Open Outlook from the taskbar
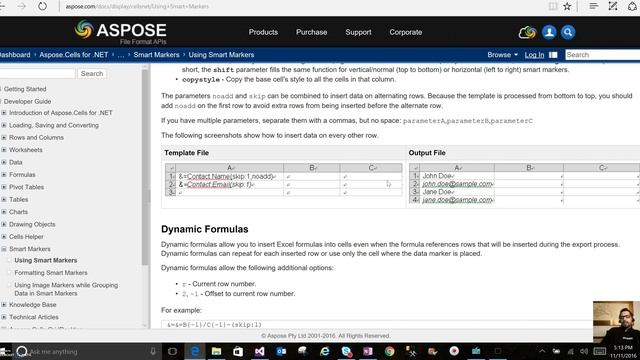 pos(281,351)
